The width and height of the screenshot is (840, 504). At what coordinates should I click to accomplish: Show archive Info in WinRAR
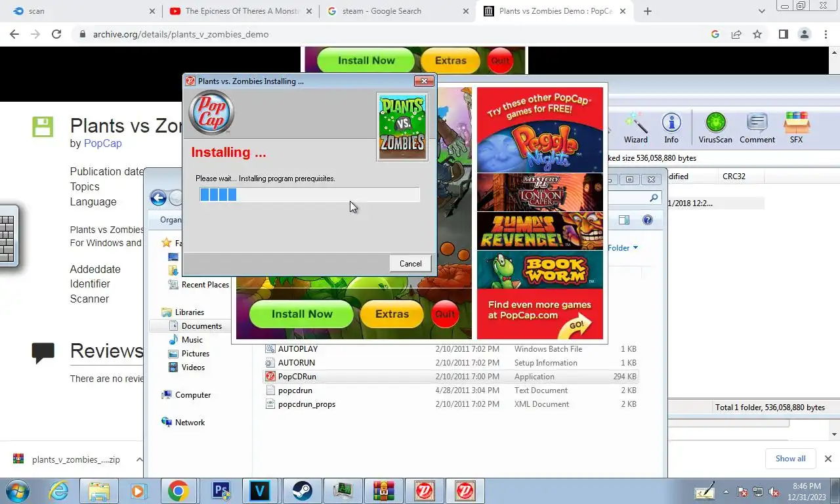coord(671,128)
